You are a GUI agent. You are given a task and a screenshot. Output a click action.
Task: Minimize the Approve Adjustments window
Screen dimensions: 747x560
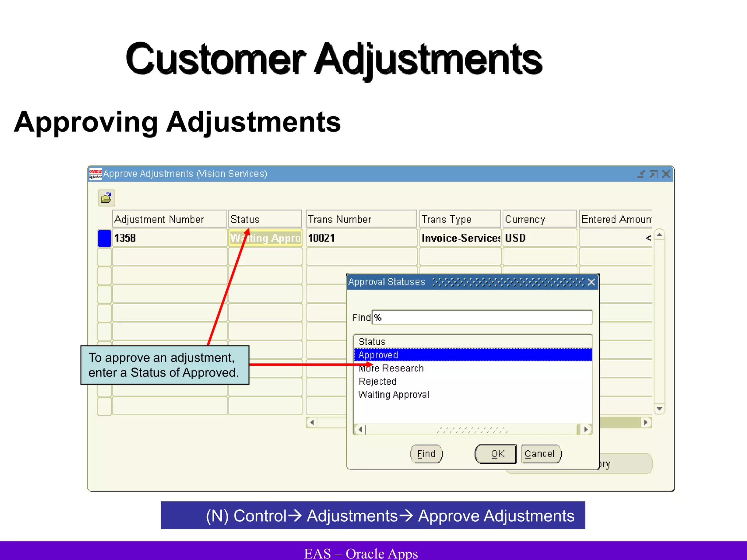tap(641, 174)
